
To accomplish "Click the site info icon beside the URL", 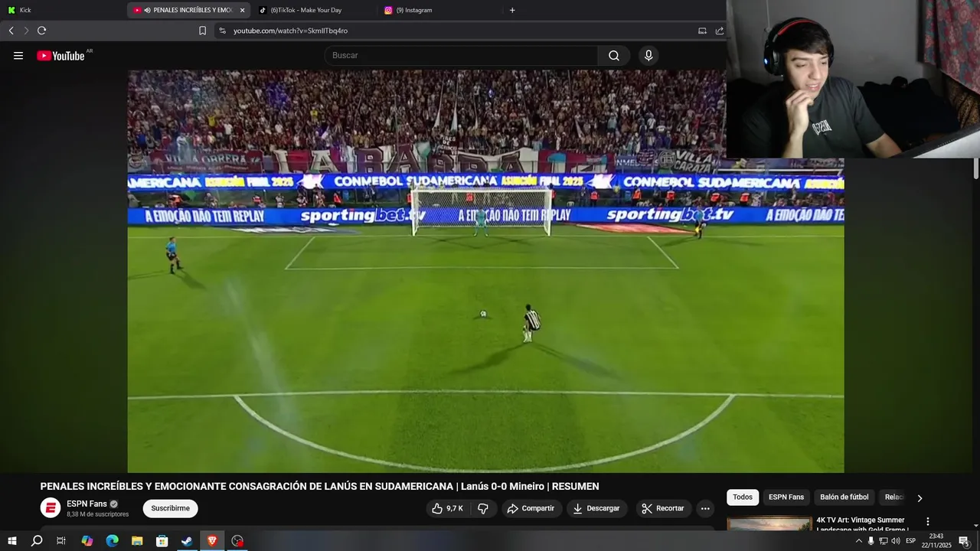I will (x=222, y=31).
